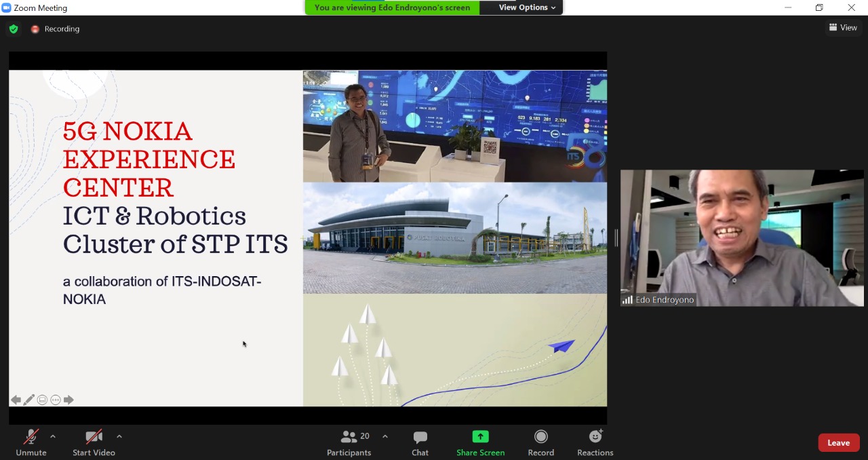
Task: Open the View Options dropdown
Action: click(x=527, y=7)
